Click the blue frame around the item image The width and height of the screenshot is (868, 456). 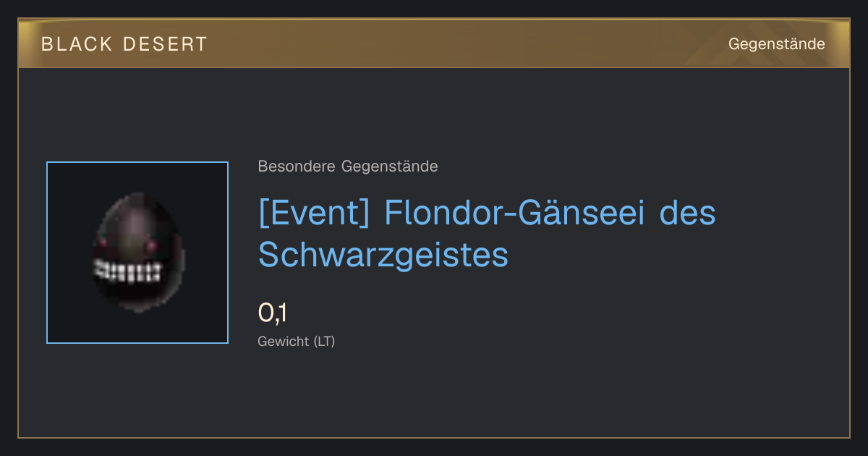pyautogui.click(x=137, y=253)
